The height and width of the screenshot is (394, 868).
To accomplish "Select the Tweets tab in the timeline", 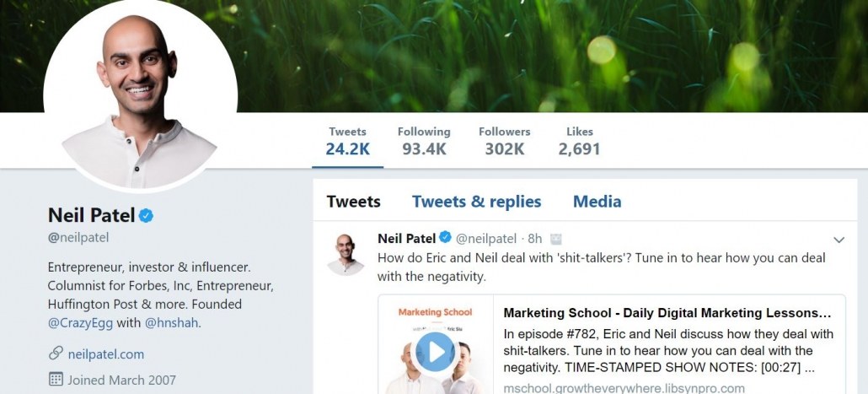I will pos(353,202).
